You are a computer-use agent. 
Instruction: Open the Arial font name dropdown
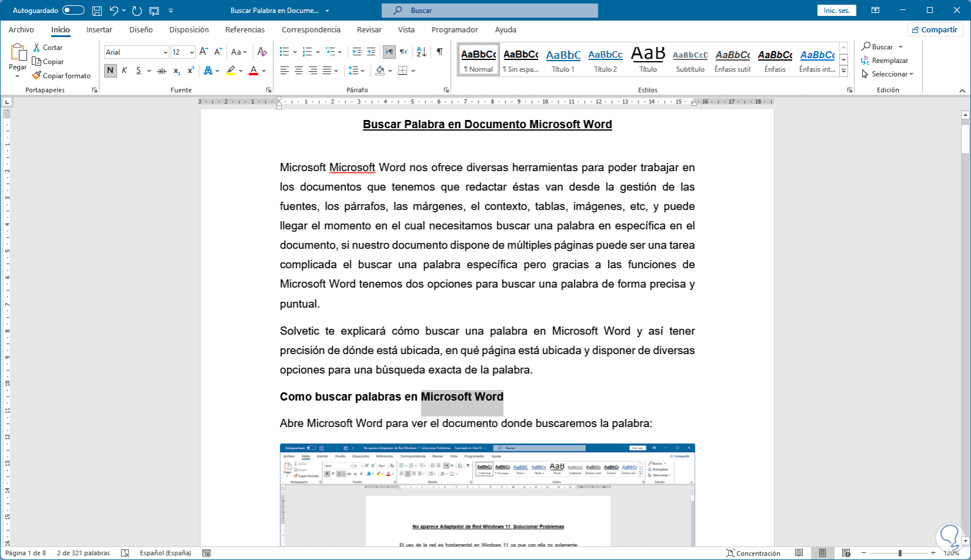pos(165,52)
